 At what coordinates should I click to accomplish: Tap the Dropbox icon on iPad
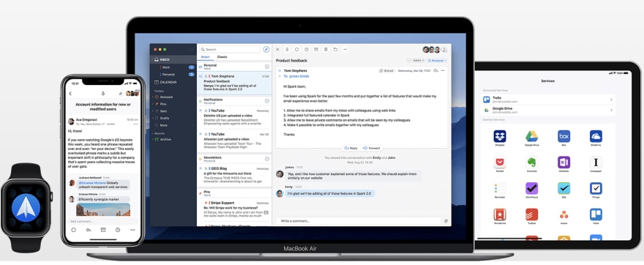(499, 136)
